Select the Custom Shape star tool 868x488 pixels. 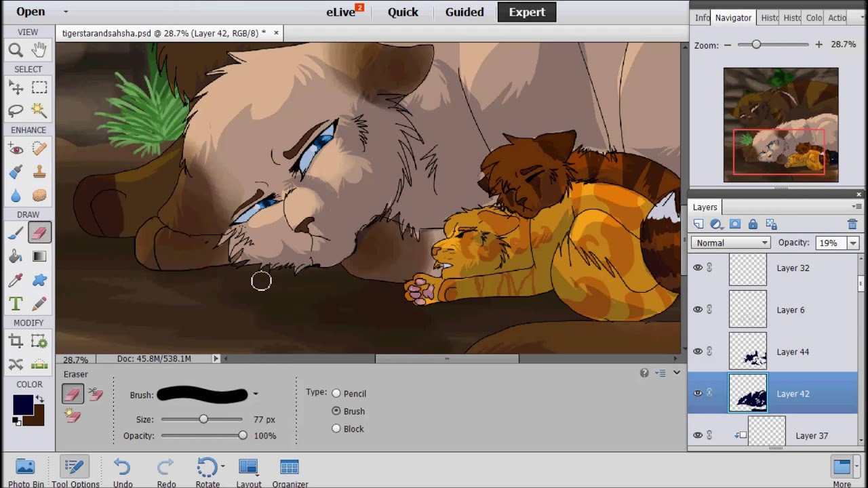coord(39,280)
